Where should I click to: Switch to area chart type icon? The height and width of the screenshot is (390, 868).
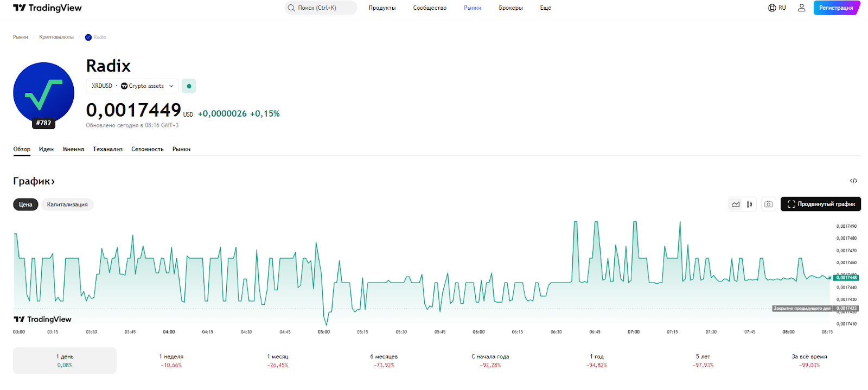[736, 204]
